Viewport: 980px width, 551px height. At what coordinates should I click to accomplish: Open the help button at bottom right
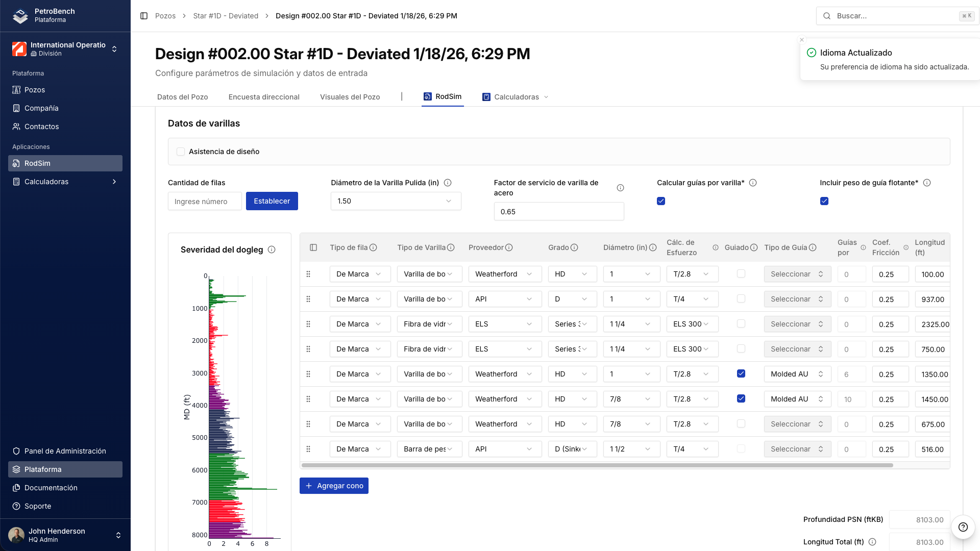tap(963, 528)
